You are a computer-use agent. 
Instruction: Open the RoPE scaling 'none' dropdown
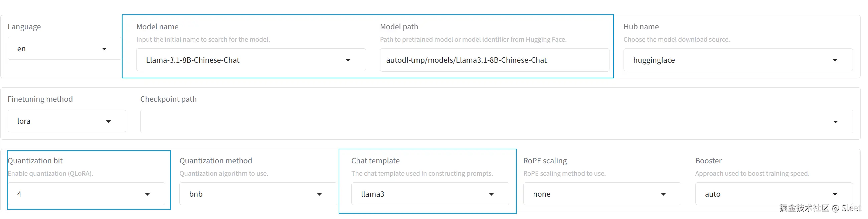593,194
